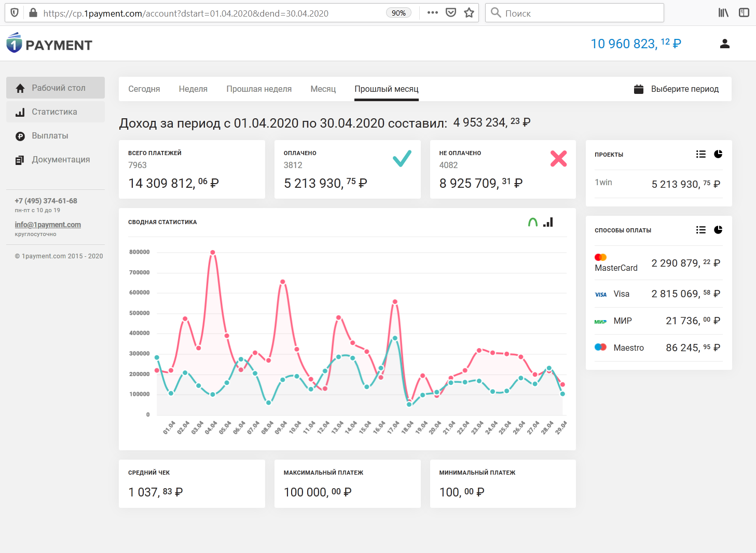Bookmark this page with the star icon
This screenshot has height=553, width=756.
pyautogui.click(x=469, y=12)
